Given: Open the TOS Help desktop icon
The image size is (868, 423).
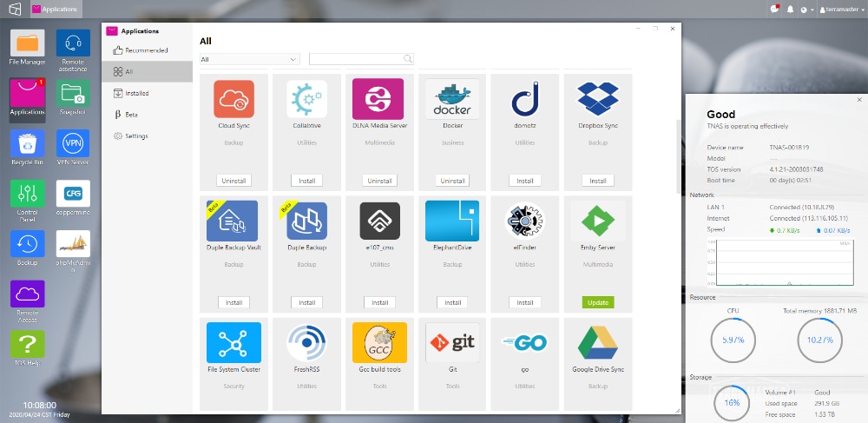Looking at the screenshot, I should [27, 344].
